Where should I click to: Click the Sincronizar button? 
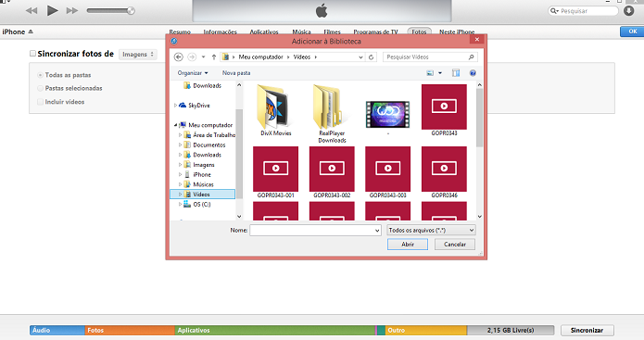click(587, 330)
